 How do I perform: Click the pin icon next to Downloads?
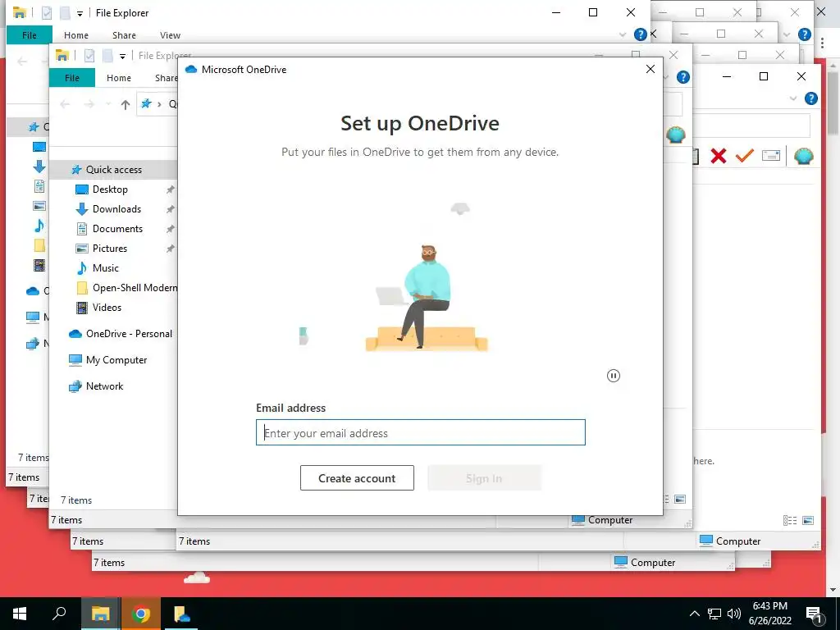click(171, 209)
